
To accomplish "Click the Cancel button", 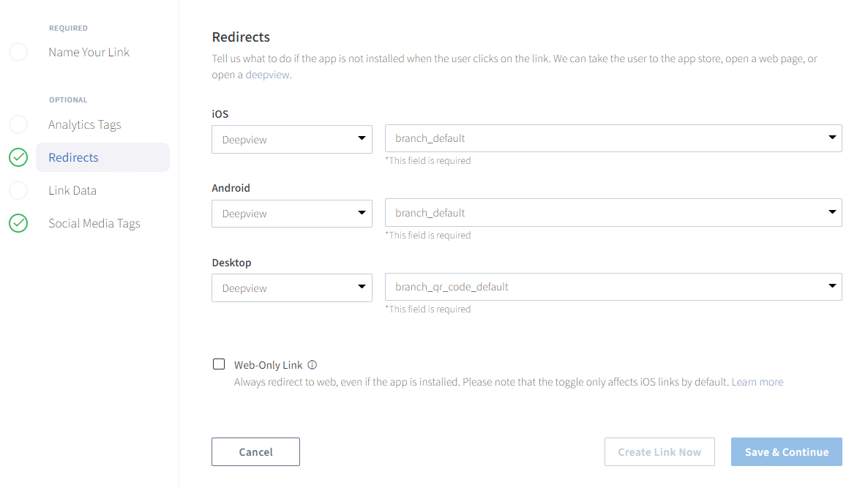I will pyautogui.click(x=255, y=451).
